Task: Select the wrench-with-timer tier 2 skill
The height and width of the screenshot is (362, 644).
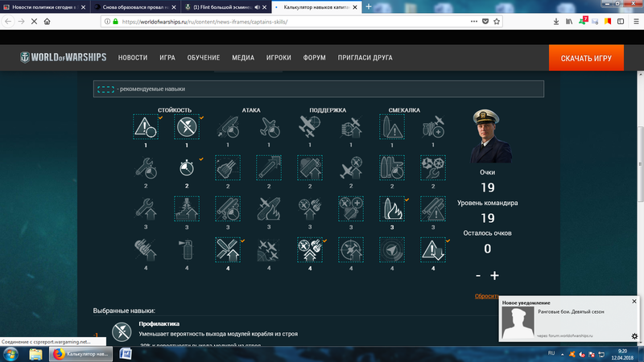Action: point(146,168)
